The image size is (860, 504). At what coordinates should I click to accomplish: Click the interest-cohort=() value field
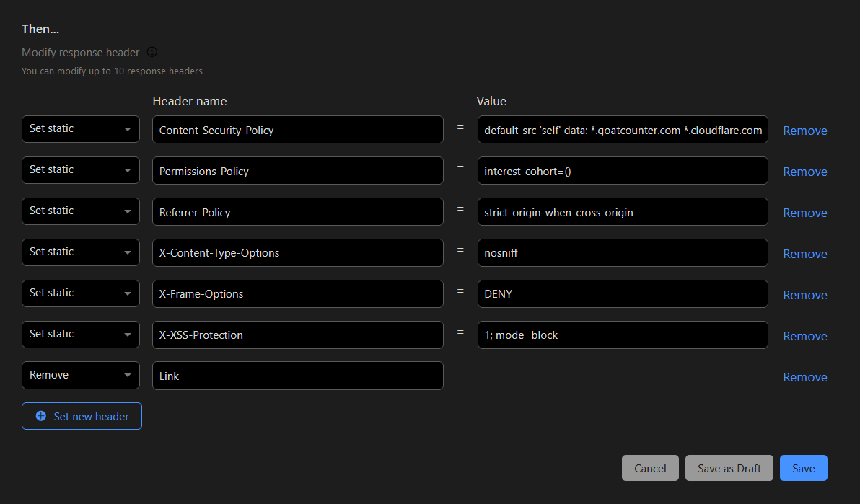(623, 171)
